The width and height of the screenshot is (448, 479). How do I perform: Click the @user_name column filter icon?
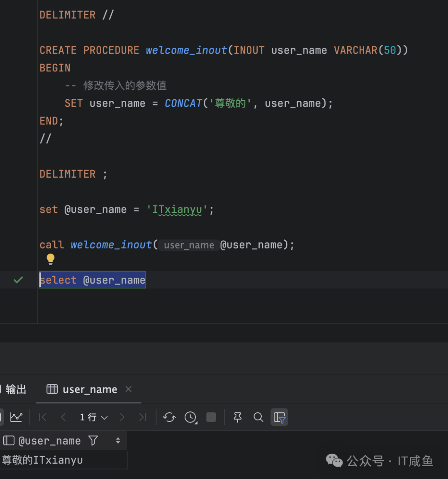click(93, 440)
